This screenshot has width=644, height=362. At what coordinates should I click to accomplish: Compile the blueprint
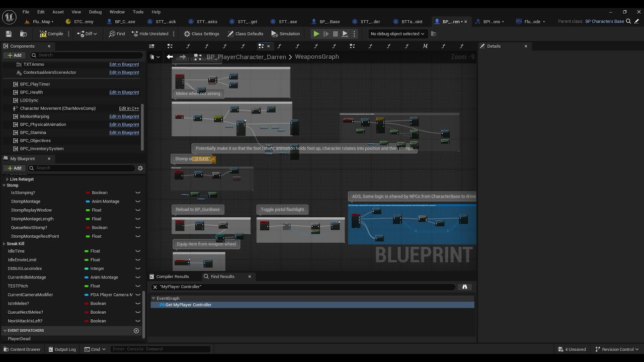52,34
